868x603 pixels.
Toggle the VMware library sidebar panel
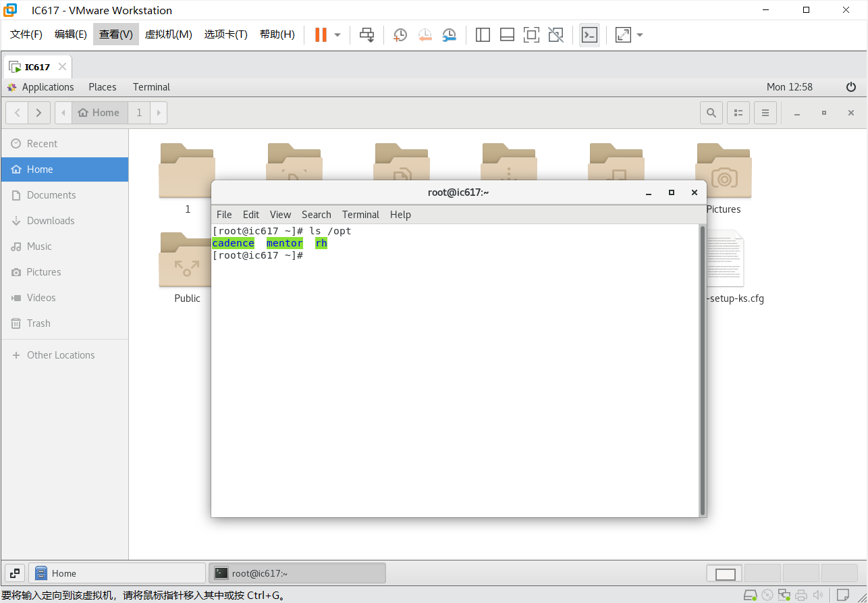(483, 34)
